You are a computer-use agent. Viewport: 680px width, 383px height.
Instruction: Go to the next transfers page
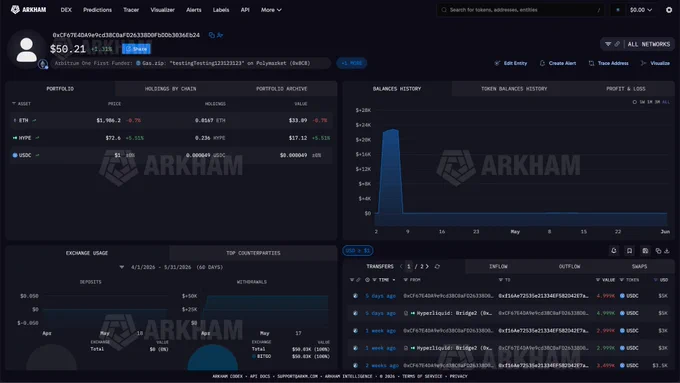[x=427, y=266]
